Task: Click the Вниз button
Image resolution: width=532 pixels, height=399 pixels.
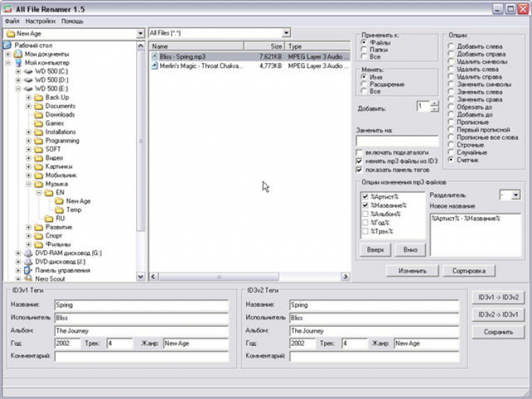Action: [x=410, y=250]
